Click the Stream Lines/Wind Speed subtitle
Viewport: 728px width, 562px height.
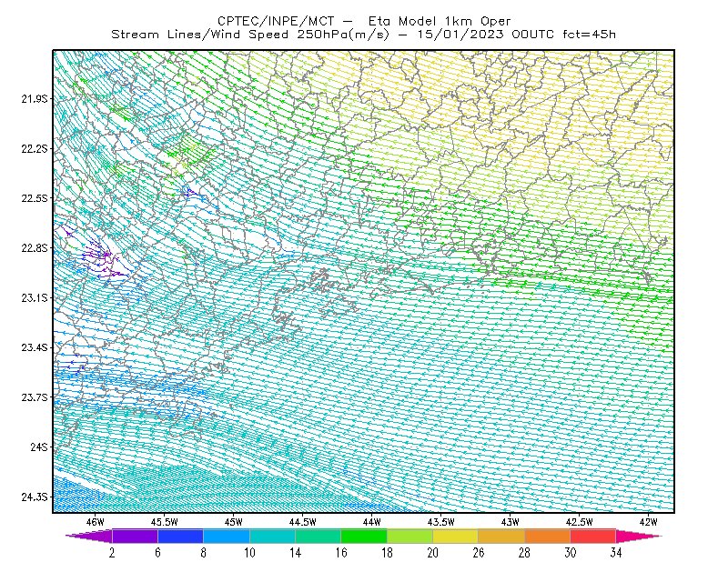tap(199, 35)
